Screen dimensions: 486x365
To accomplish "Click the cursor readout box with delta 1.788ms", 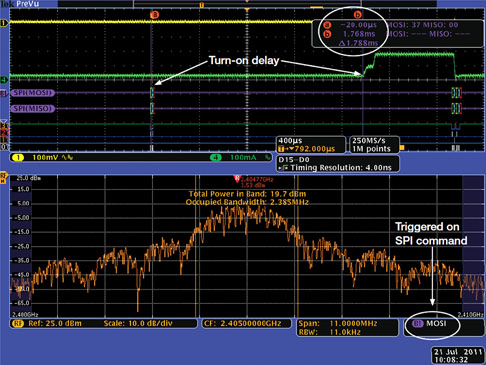I will pos(397,34).
